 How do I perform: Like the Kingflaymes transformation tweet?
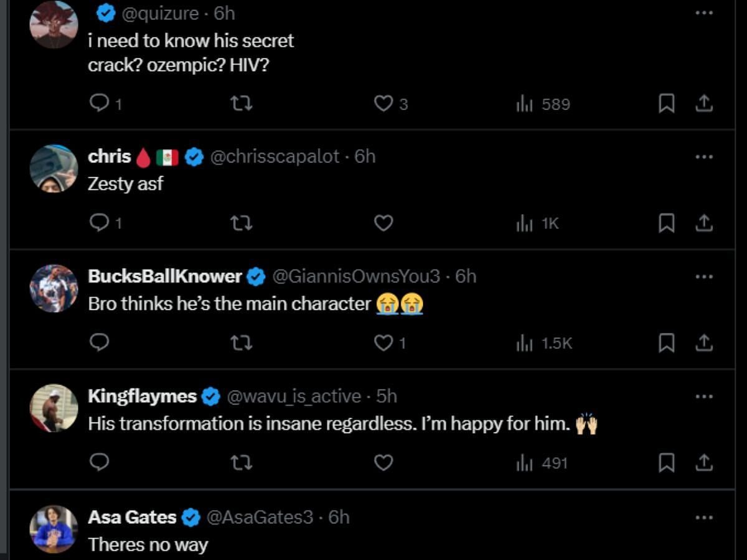click(383, 462)
